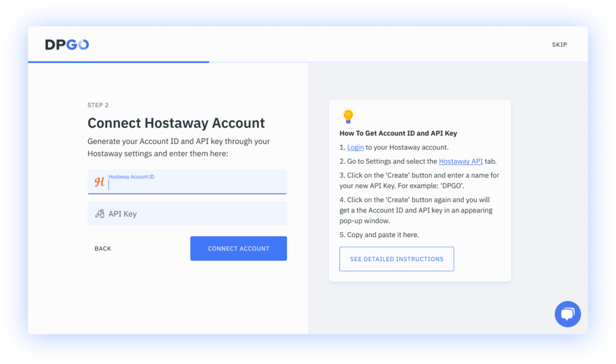Click into the API Key input
The width and height of the screenshot is (616, 364).
pyautogui.click(x=187, y=214)
